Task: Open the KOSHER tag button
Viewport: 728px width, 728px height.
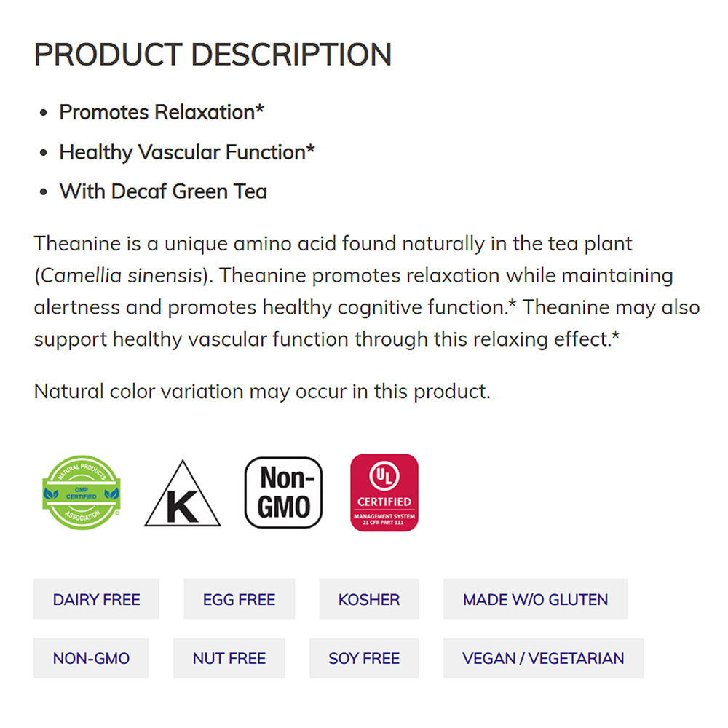Action: click(368, 599)
